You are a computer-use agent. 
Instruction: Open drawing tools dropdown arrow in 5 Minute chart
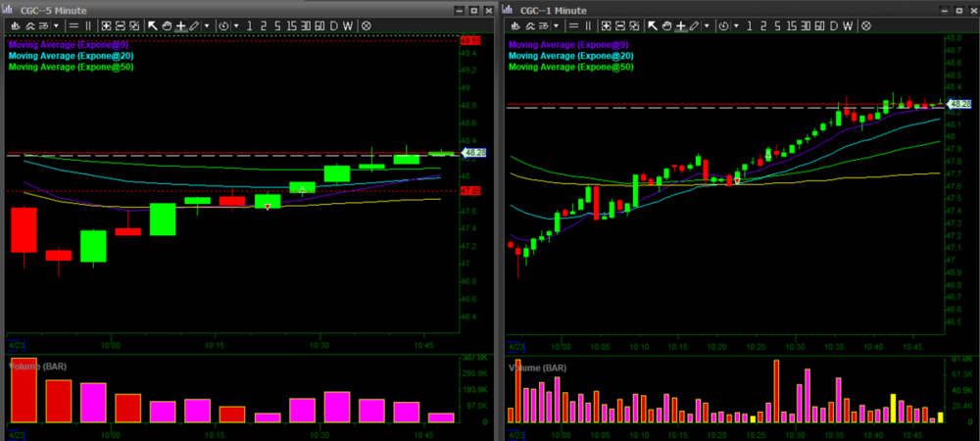point(207,25)
